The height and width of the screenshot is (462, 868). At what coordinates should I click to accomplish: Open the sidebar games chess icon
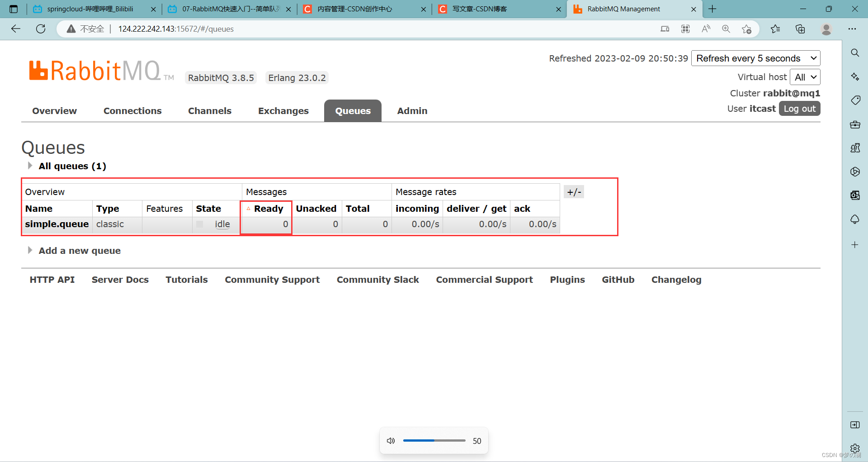pos(855,148)
